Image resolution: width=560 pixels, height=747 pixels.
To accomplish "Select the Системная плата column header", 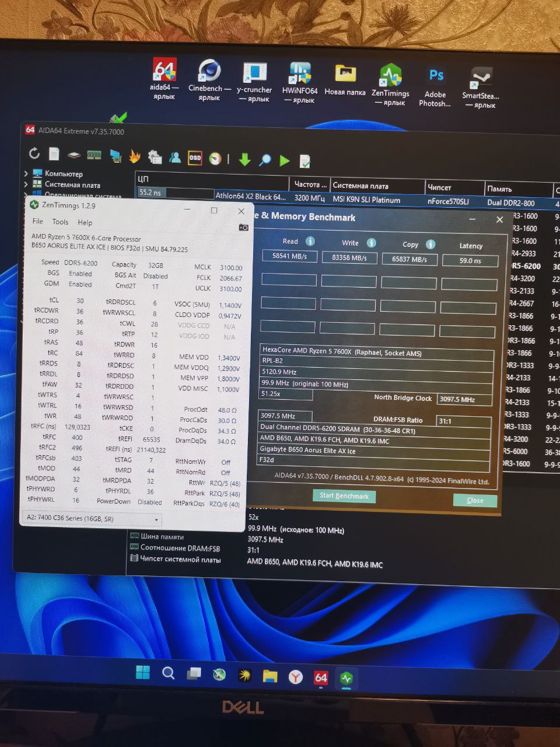I will (x=377, y=186).
